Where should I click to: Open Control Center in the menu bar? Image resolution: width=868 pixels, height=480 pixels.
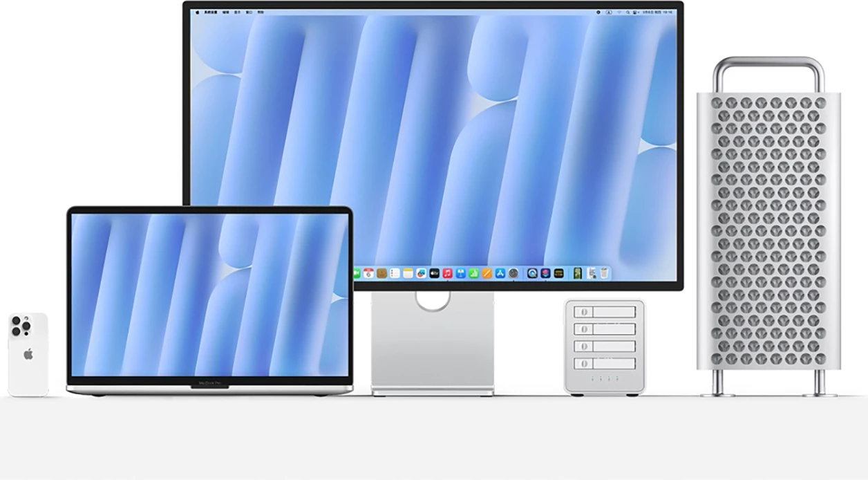click(635, 12)
